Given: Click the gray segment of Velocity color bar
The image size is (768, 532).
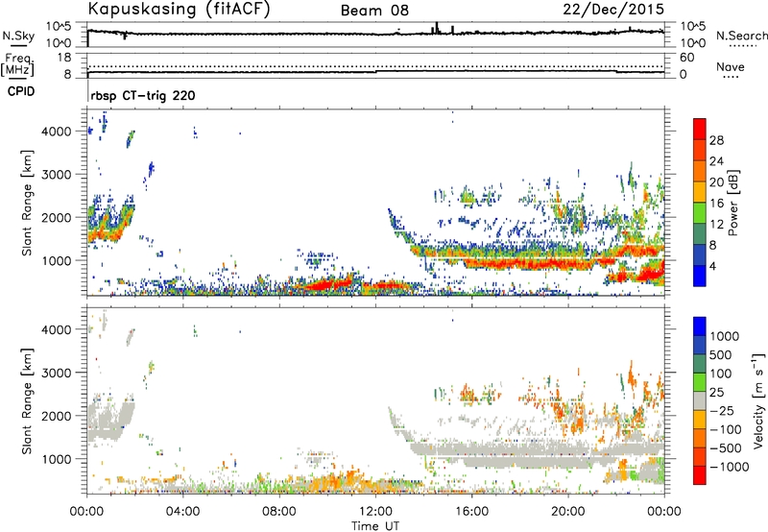Looking at the screenshot, I should point(700,401).
